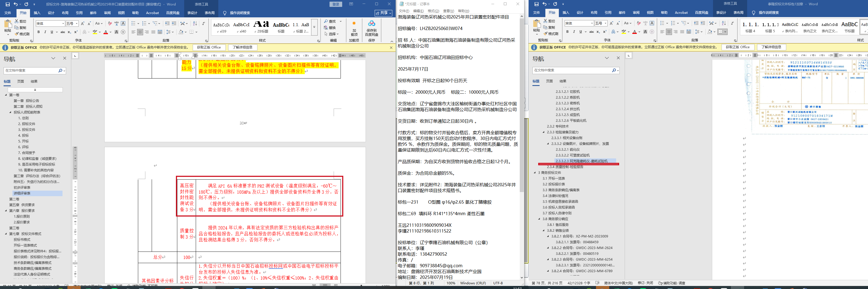Click 获取正版 Office button in left Word

point(209,48)
